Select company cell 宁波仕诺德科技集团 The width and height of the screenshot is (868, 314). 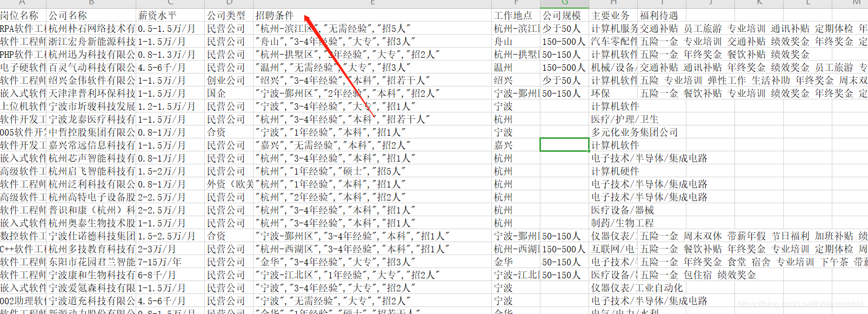pyautogui.click(x=91, y=236)
